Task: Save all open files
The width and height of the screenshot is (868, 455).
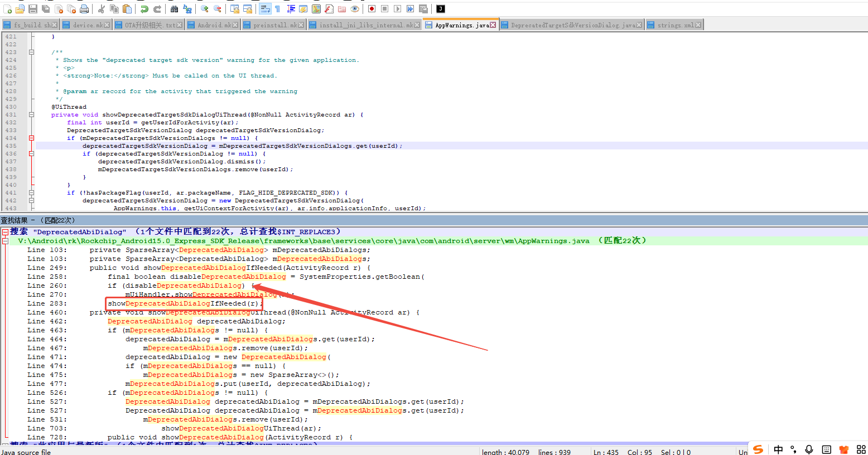Action: click(x=46, y=9)
